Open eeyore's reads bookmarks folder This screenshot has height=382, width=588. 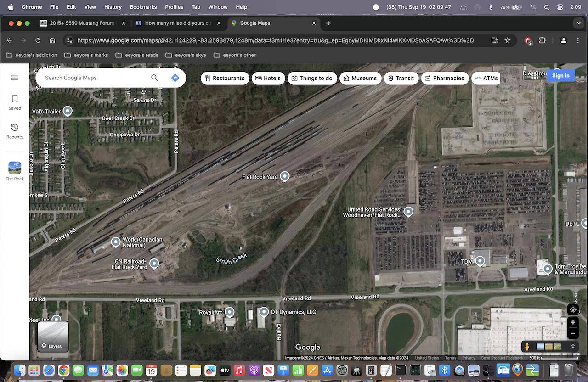(137, 55)
